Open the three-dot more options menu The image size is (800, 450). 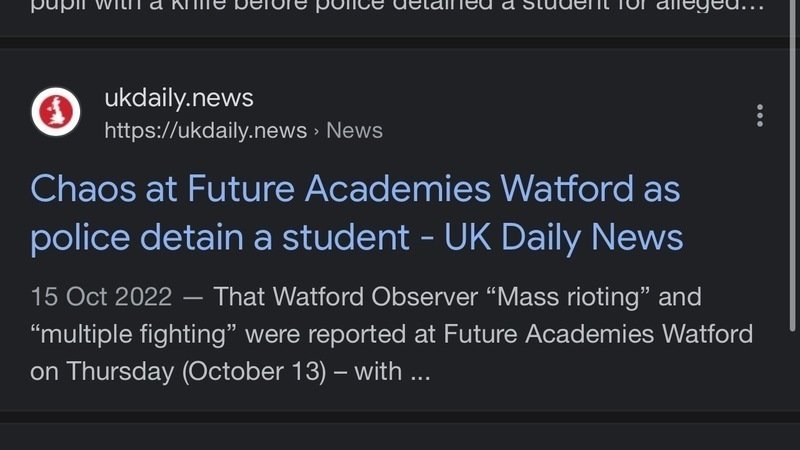(x=760, y=115)
